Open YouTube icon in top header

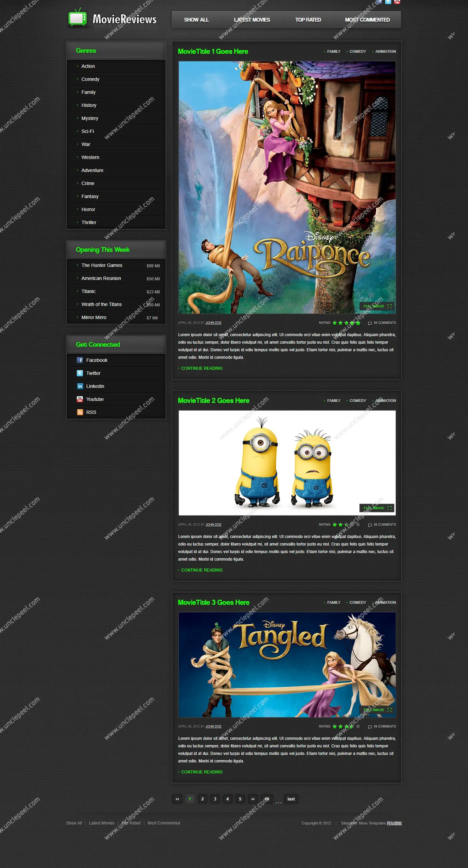pyautogui.click(x=397, y=2)
